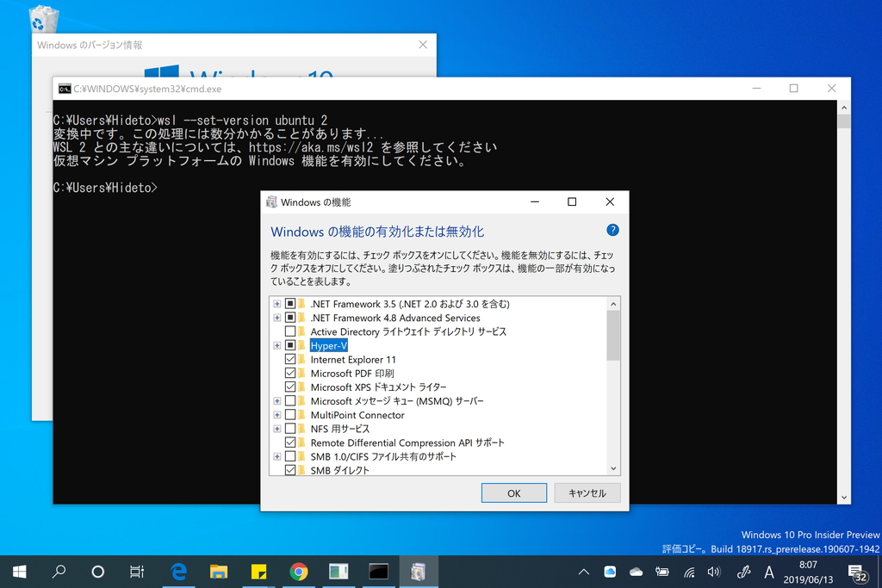The height and width of the screenshot is (588, 882).
Task: Enable Active Directory ライトウェイト ディレクトリ サービス
Action: coord(292,331)
